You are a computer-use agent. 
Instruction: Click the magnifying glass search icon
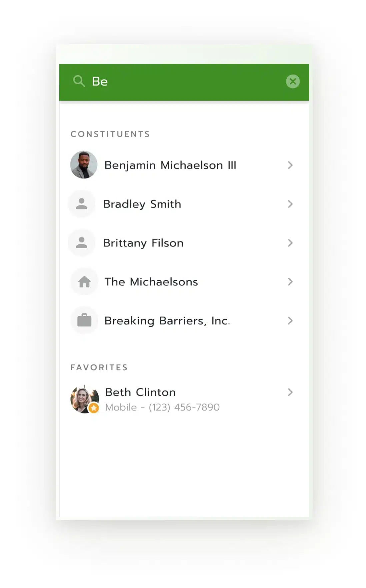(79, 81)
